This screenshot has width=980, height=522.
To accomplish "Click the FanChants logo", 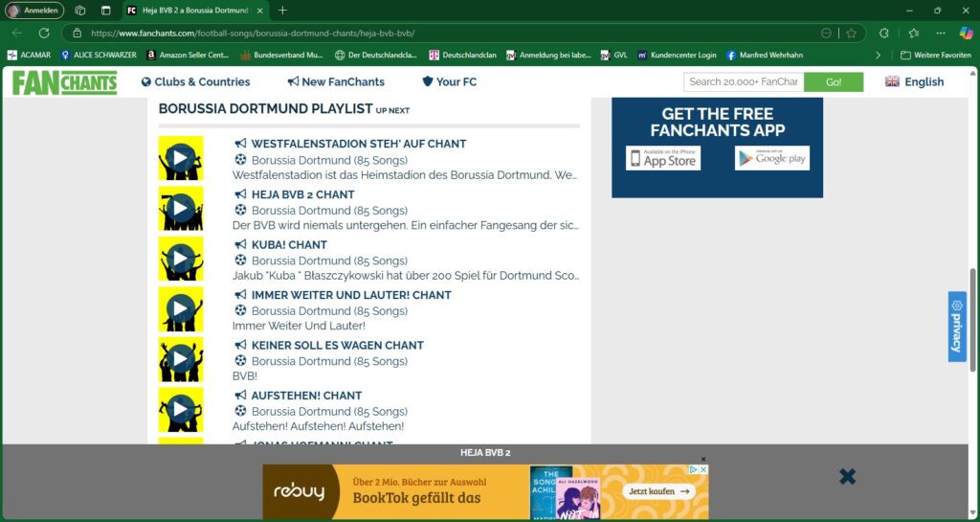I will 64,82.
